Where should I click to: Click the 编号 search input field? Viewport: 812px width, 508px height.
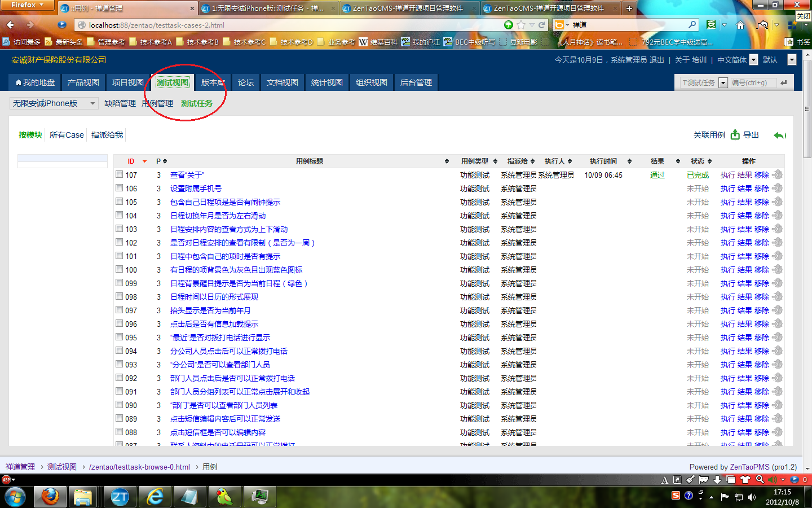753,83
